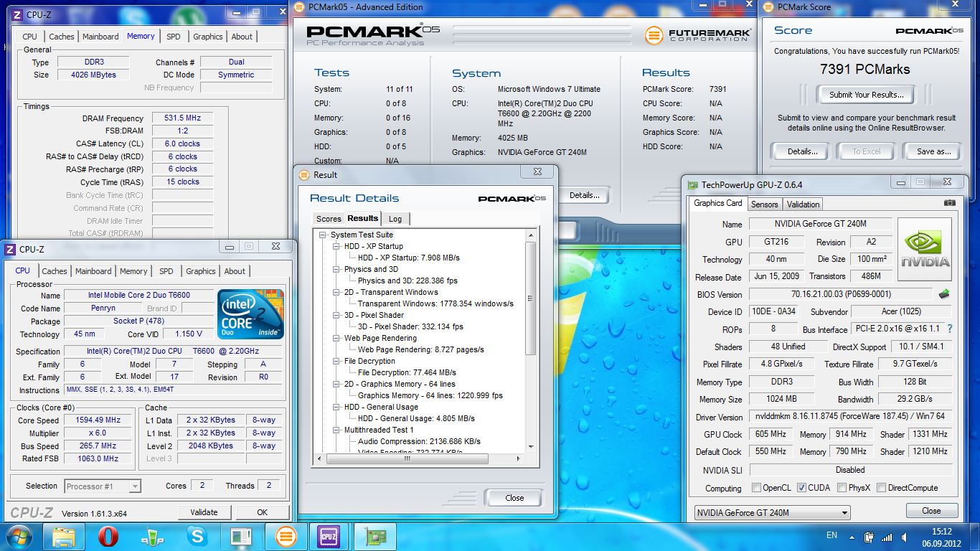Click Save as... in PCMark Score window
The height and width of the screenshot is (551, 980).
[x=933, y=151]
